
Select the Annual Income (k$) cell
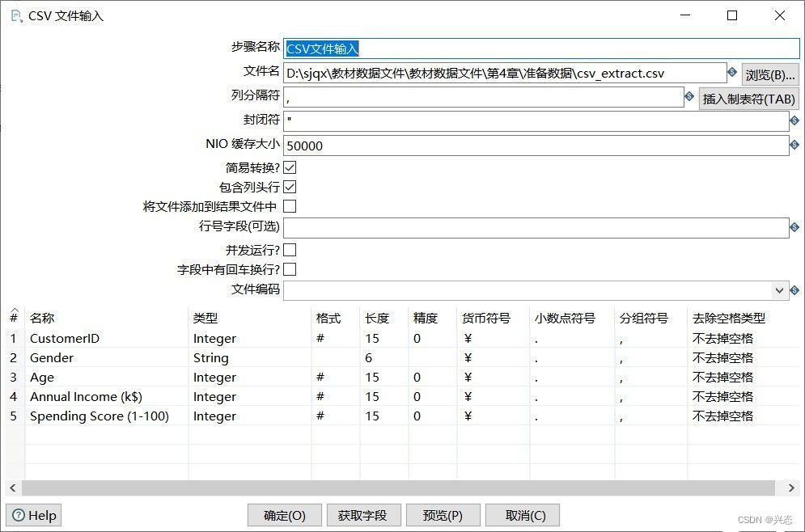tap(106, 396)
